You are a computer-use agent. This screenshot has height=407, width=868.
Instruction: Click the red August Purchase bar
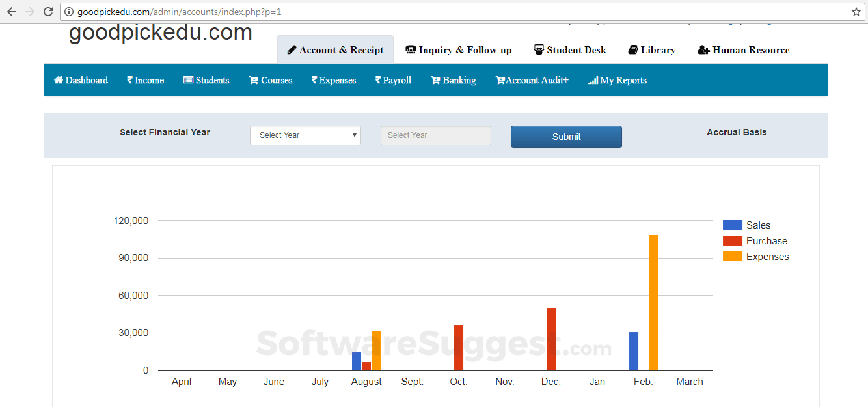pyautogui.click(x=366, y=366)
